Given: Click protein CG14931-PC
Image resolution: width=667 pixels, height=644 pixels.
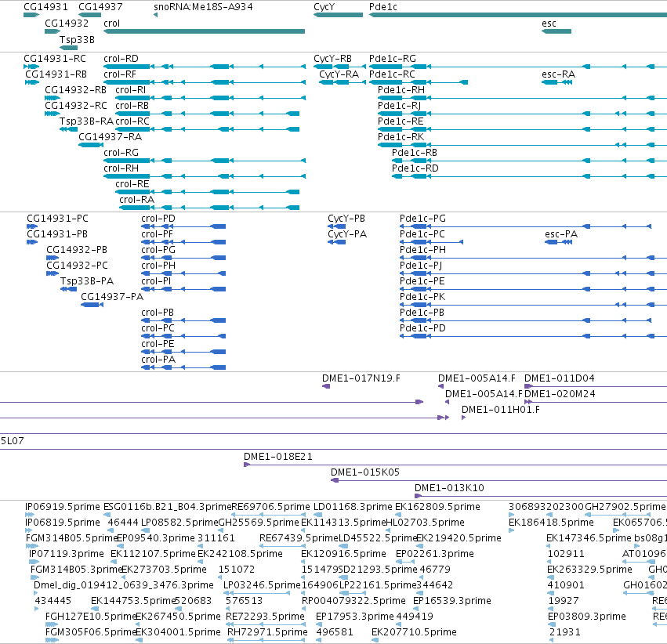Looking at the screenshot, I should pyautogui.click(x=32, y=226).
